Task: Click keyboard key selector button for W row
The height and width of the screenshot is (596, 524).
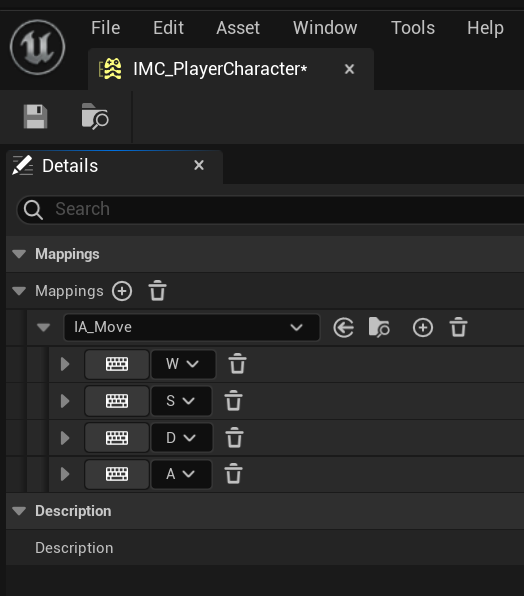Action: [117, 364]
